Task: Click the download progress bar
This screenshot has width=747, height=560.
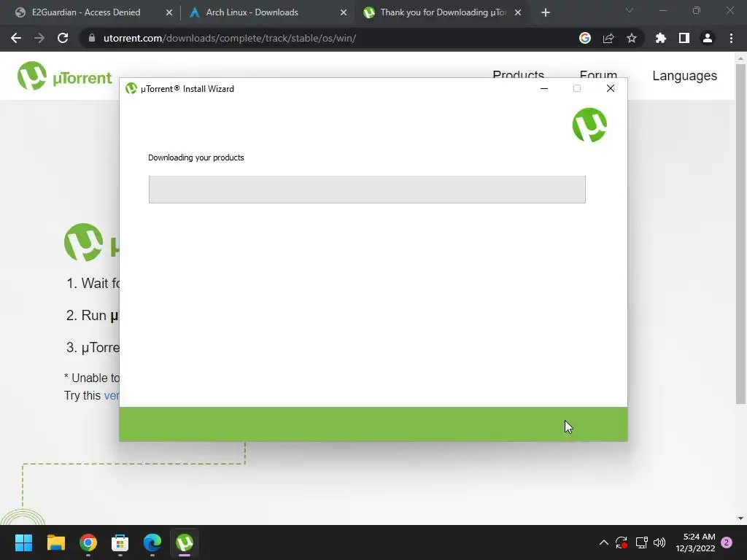Action: pos(367,189)
